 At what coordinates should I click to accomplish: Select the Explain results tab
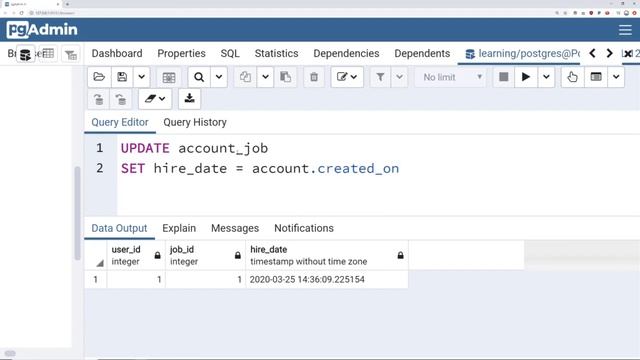coord(179,228)
